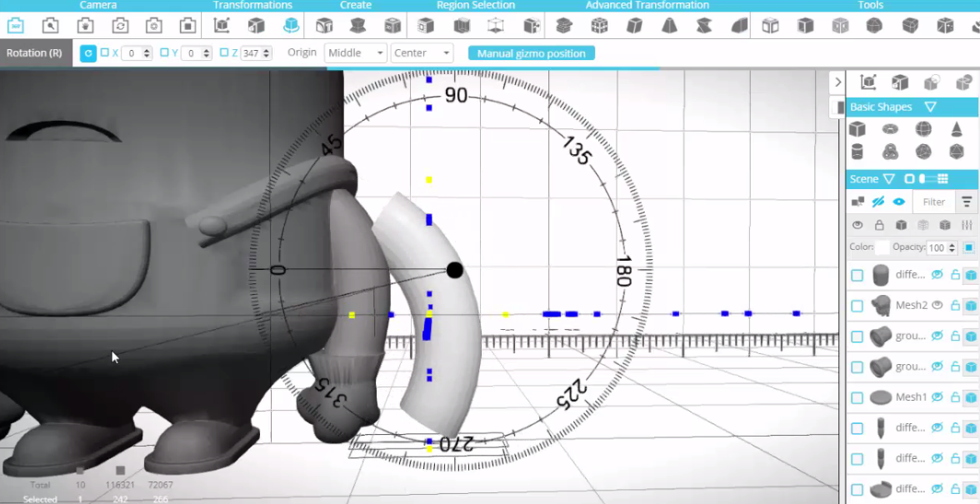Open the scene filter options button

(967, 202)
